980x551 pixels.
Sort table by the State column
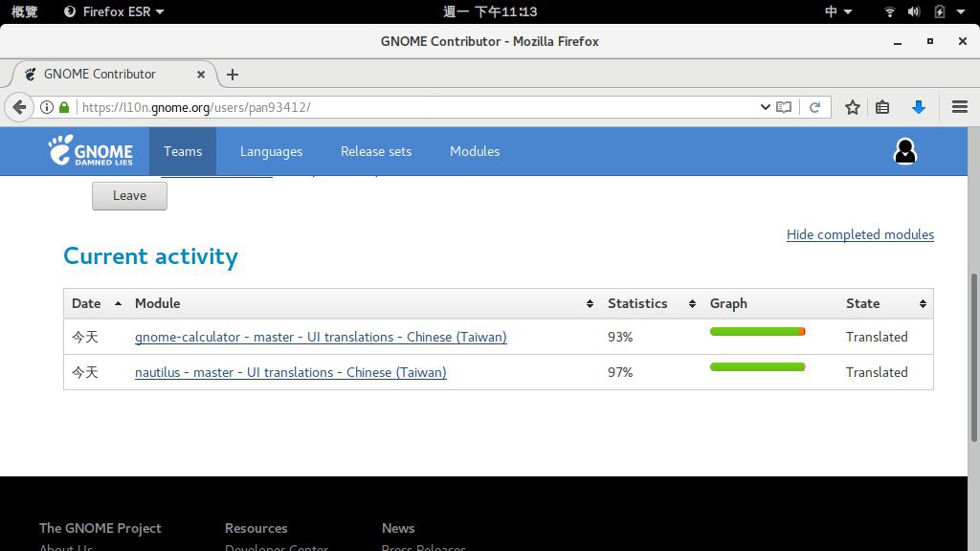(x=885, y=303)
